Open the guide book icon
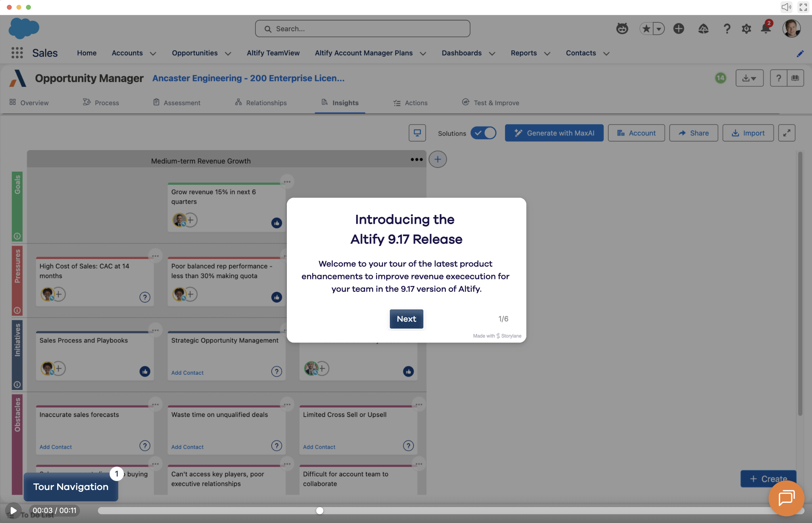This screenshot has width=812, height=523. [795, 78]
